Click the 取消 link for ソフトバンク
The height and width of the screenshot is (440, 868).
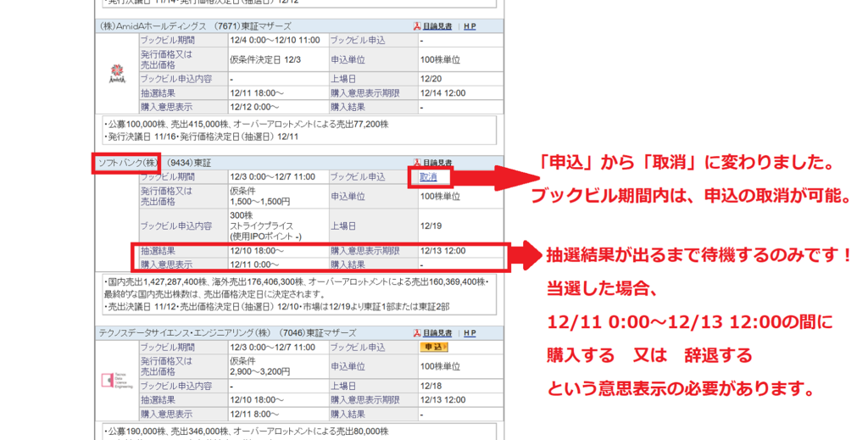point(428,177)
